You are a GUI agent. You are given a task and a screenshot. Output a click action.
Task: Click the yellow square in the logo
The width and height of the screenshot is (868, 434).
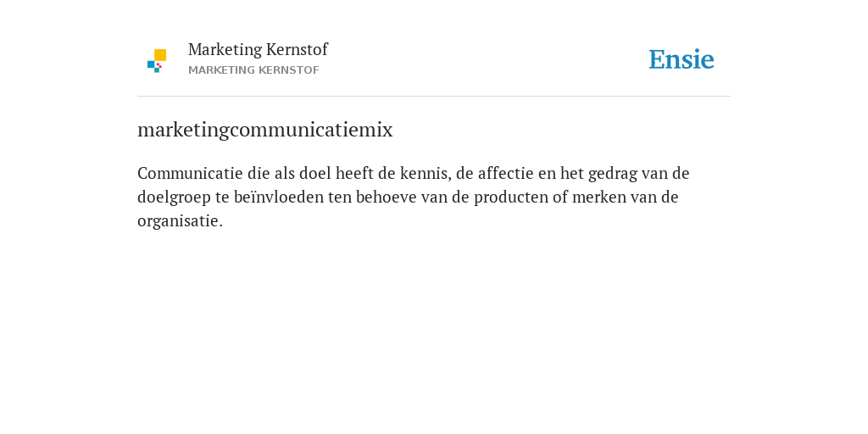(x=160, y=55)
